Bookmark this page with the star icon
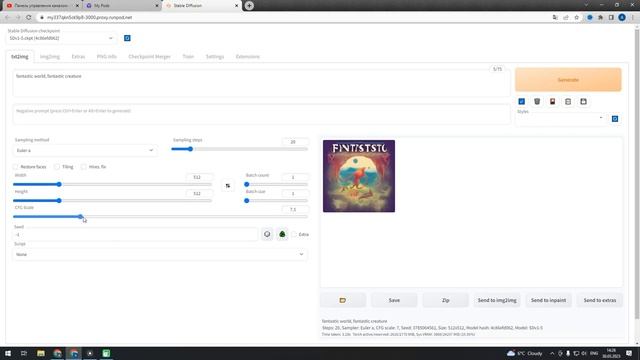Viewport: 640px width, 360px height. (x=576, y=18)
